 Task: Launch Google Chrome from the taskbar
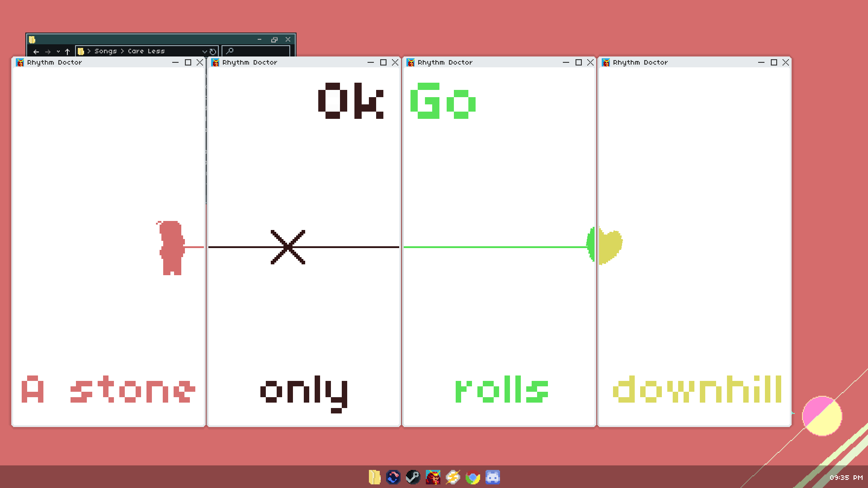coord(473,477)
